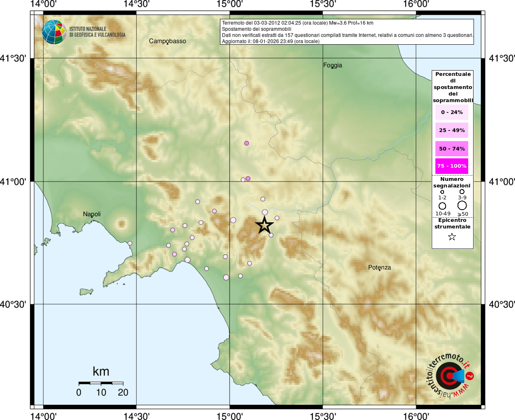Image resolution: width=515 pixels, height=420 pixels.
Task: Pick the 25 - 49% color swatch
Action: click(x=452, y=130)
